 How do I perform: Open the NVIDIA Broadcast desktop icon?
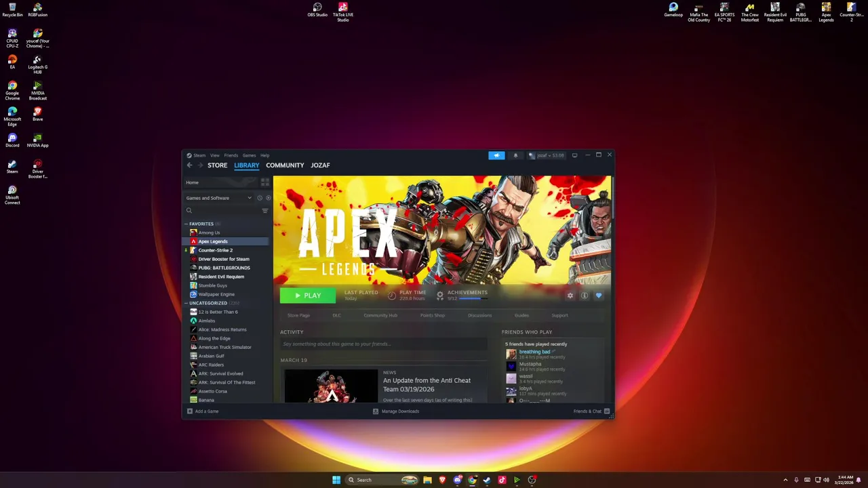(x=38, y=90)
